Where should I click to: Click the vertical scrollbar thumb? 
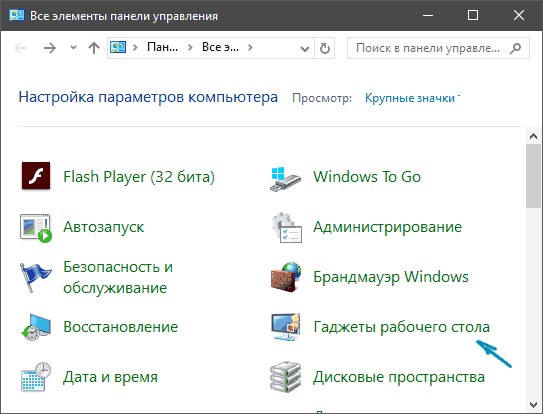pyautogui.click(x=533, y=176)
